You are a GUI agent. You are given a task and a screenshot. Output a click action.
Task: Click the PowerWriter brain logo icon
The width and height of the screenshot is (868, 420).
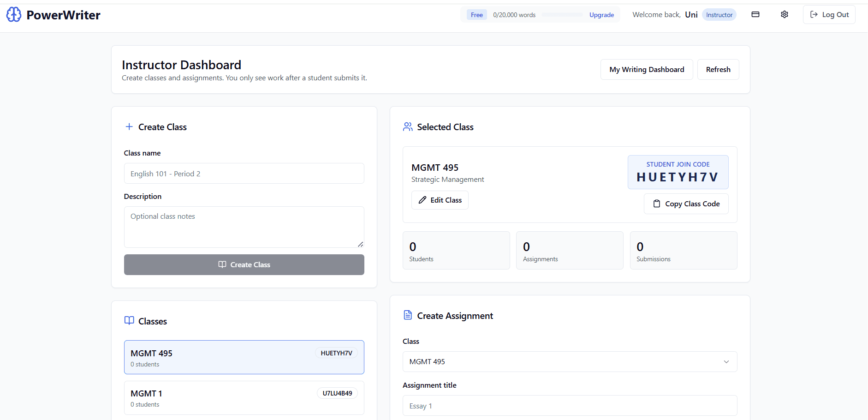[x=14, y=15]
